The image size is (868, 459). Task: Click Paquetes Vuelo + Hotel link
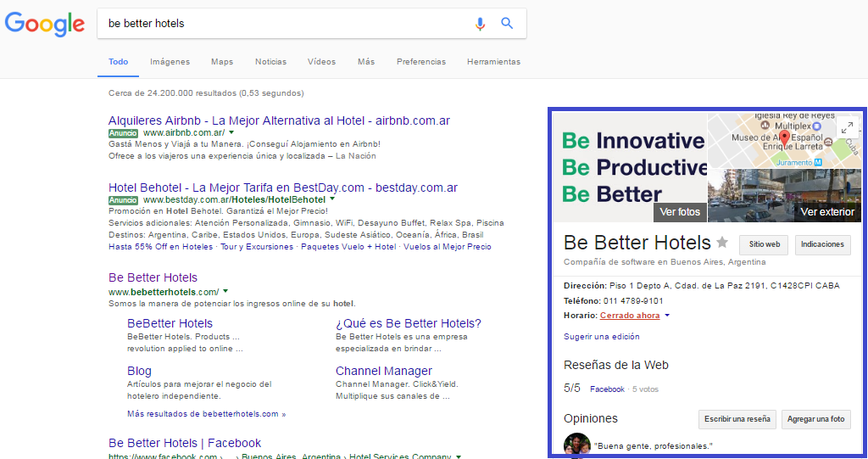(x=348, y=247)
